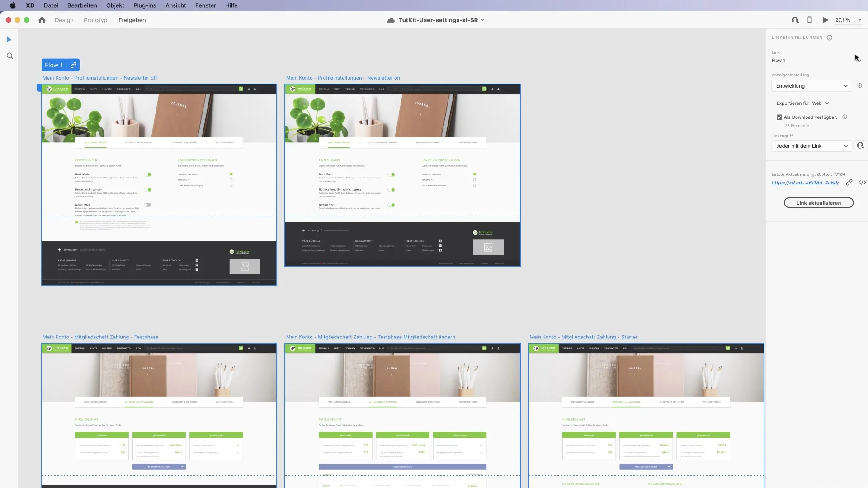Go to the Home screen icon
This screenshot has width=868, height=488.
(x=42, y=20)
